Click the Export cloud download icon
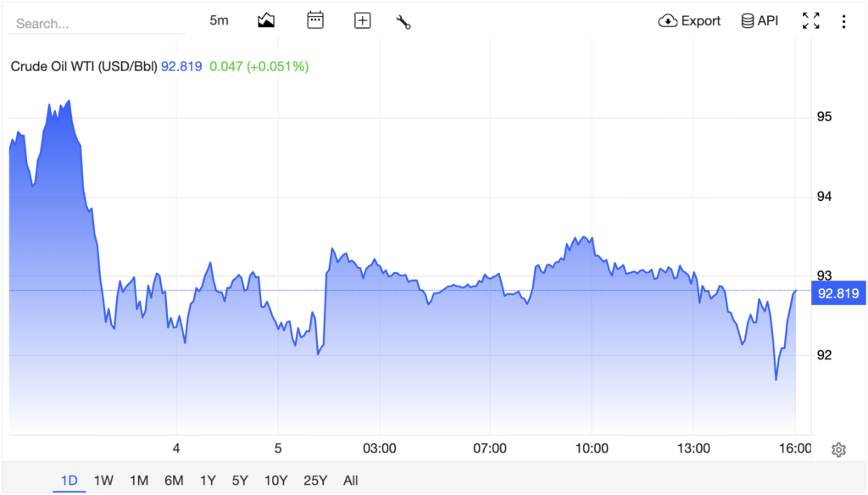 [668, 21]
